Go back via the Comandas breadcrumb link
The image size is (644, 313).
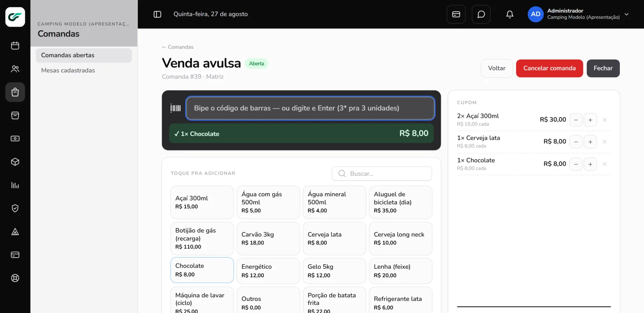coord(178,47)
